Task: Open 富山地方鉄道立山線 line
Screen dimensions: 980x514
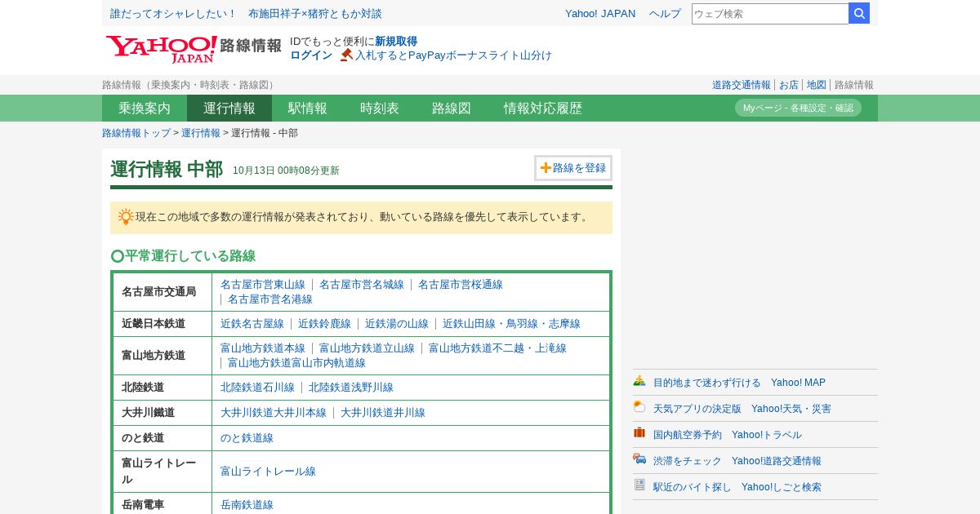Action: (x=367, y=348)
